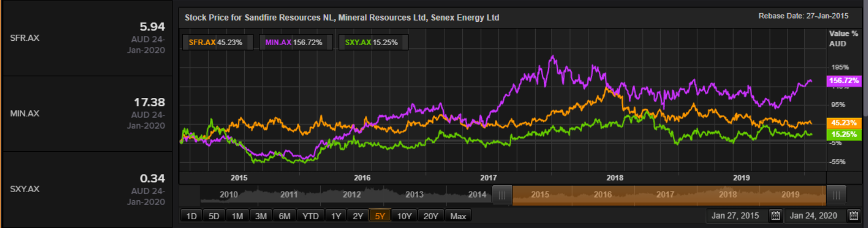Click the 5.94 price value

click(152, 27)
